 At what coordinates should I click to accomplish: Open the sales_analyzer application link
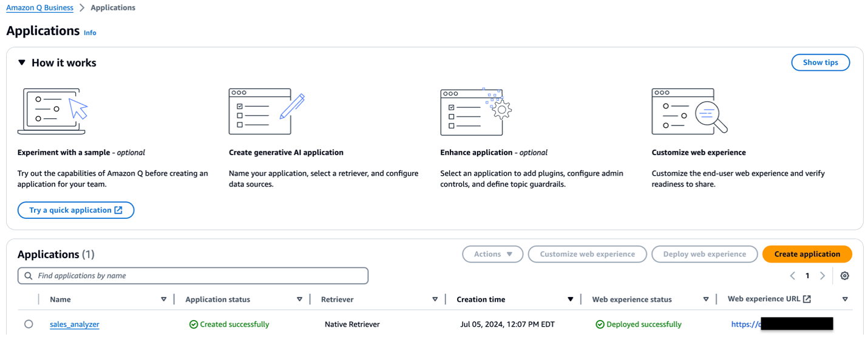tap(75, 324)
